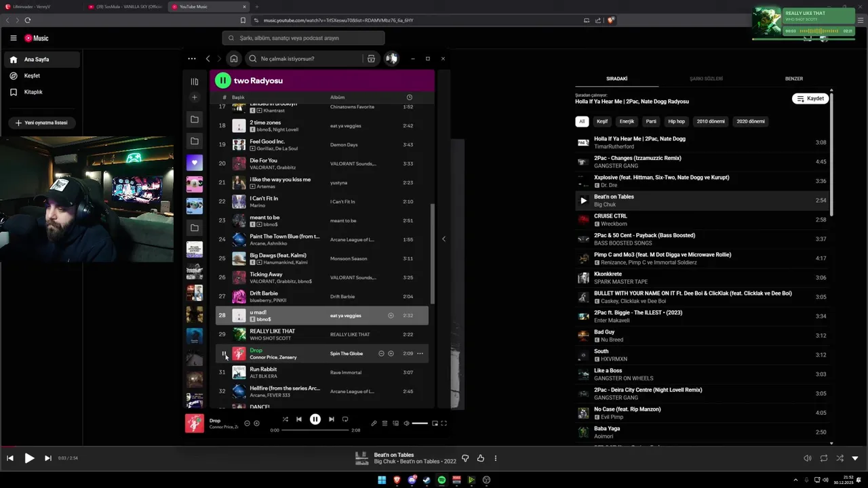
Task: Click the green pause button beside two Radyosu
Action: click(x=223, y=81)
